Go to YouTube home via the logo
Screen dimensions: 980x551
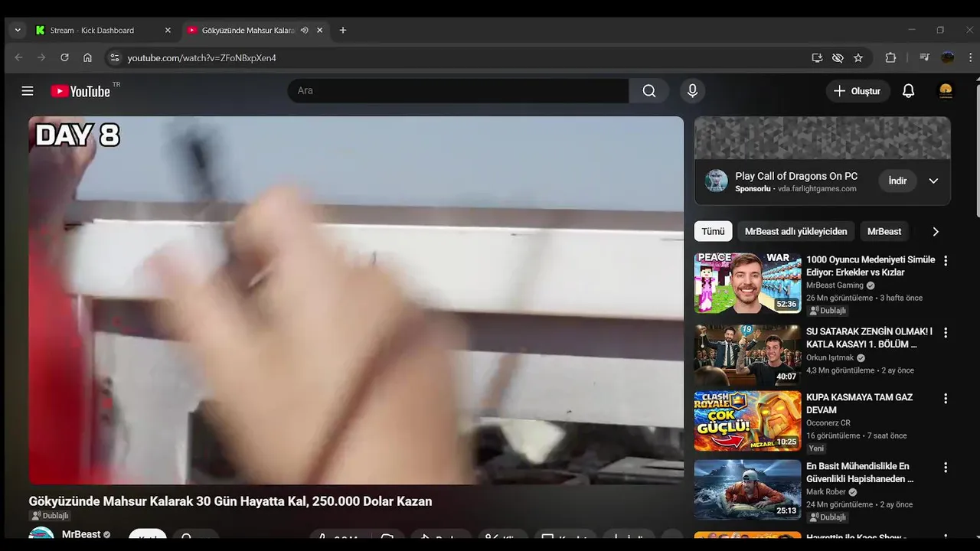pyautogui.click(x=80, y=91)
